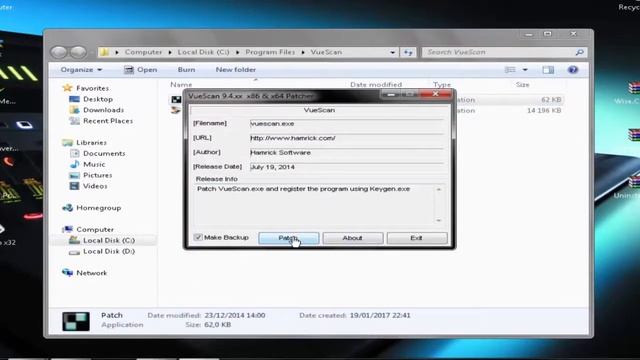Select Program Files breadcrumb
Image resolution: width=640 pixels, height=360 pixels.
click(270, 52)
